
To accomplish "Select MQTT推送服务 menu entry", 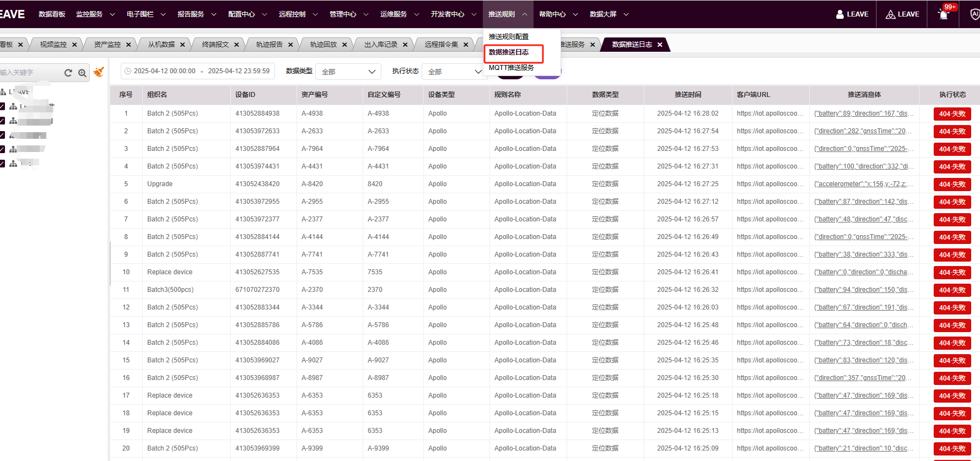I will point(511,68).
